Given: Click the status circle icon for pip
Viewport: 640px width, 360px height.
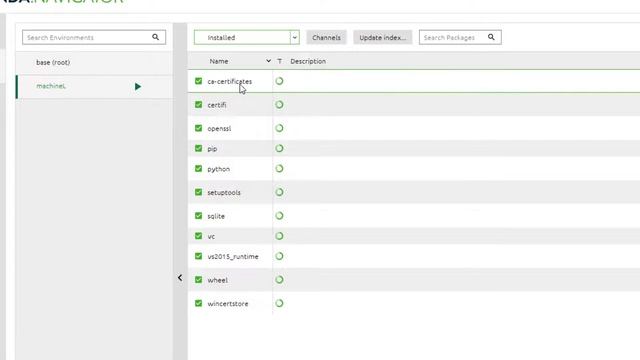Looking at the screenshot, I should (x=279, y=149).
